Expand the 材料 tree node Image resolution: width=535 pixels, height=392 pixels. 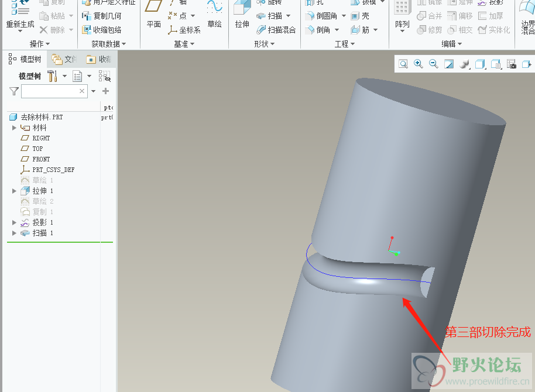coord(14,128)
